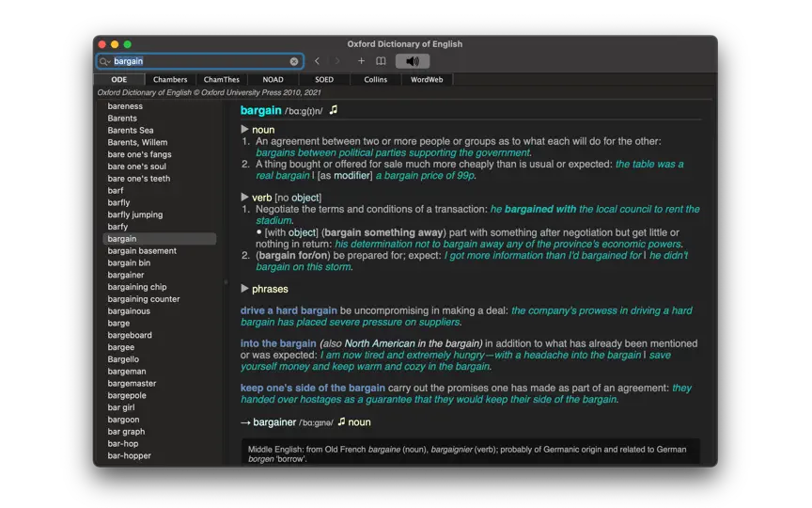Open the ChamThes tab
Image resolution: width=812 pixels, height=508 pixels.
221,79
